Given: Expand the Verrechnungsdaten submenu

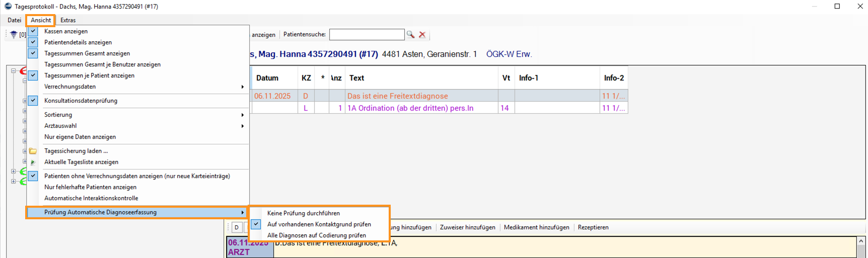Looking at the screenshot, I should (x=70, y=87).
